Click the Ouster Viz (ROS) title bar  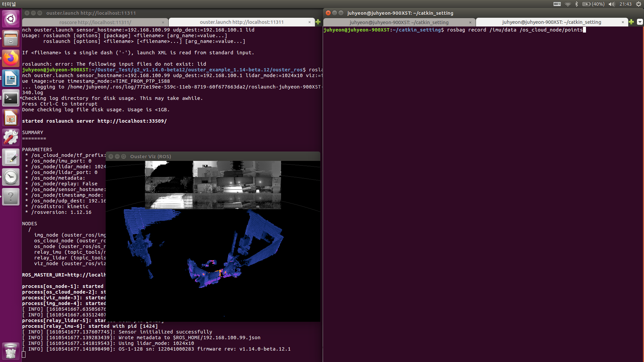213,157
